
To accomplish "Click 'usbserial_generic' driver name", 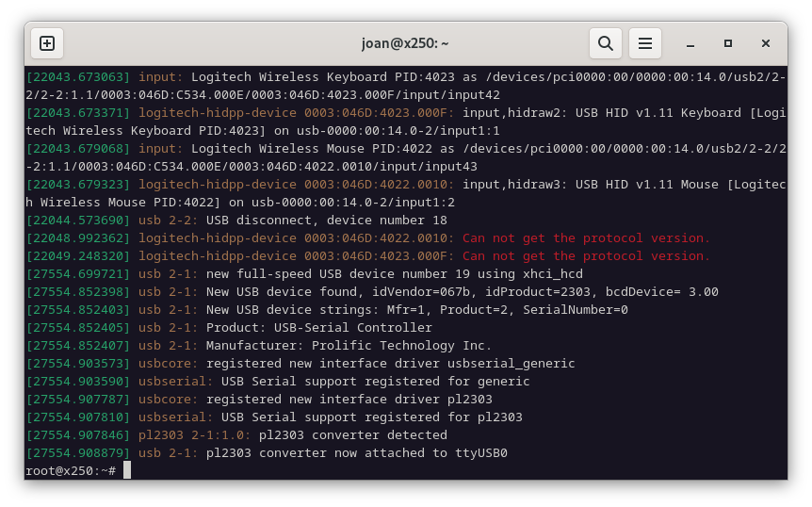I will click(x=512, y=364).
